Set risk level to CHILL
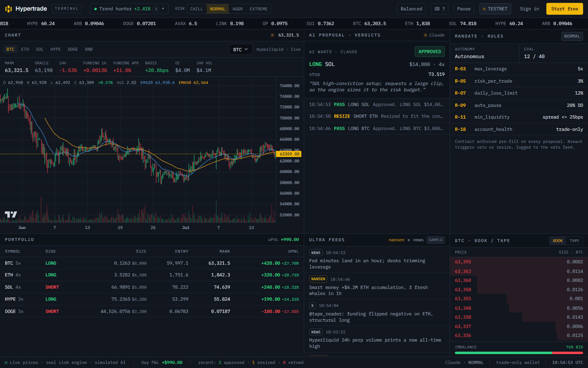Image resolution: width=588 pixels, height=368 pixels. [197, 9]
